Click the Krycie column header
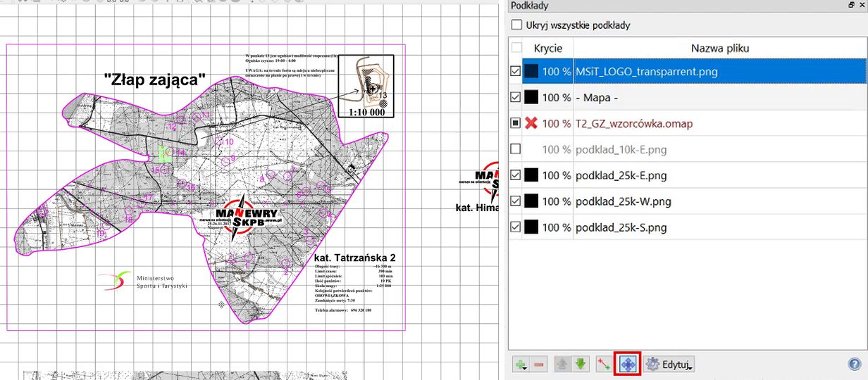This screenshot has height=380, width=868. [548, 48]
